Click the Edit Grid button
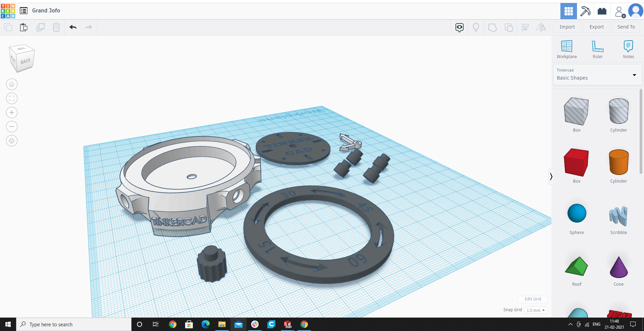The width and height of the screenshot is (644, 331). [x=533, y=299]
